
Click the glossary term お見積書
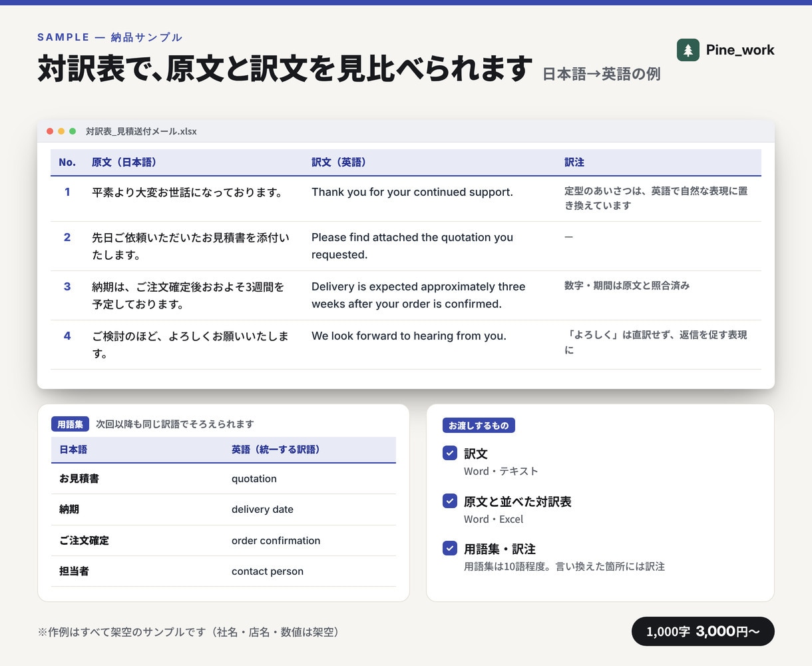click(79, 479)
